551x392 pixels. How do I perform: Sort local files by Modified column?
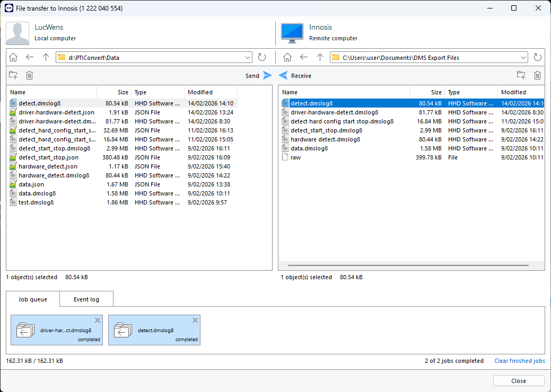pyautogui.click(x=200, y=92)
